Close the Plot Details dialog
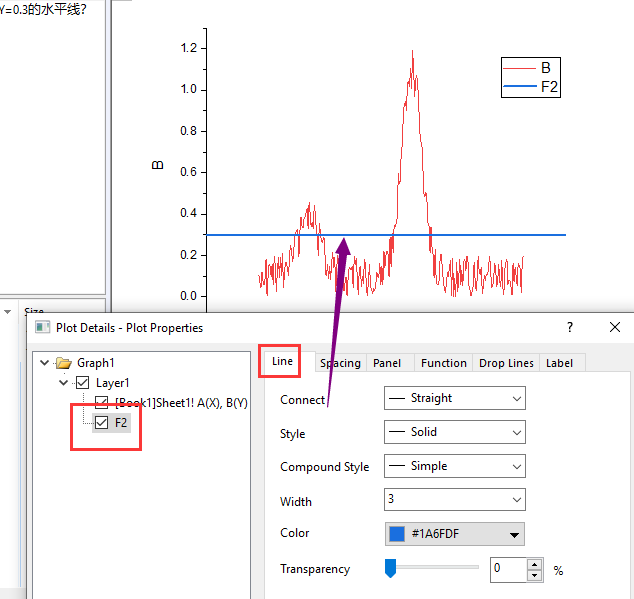 click(615, 327)
